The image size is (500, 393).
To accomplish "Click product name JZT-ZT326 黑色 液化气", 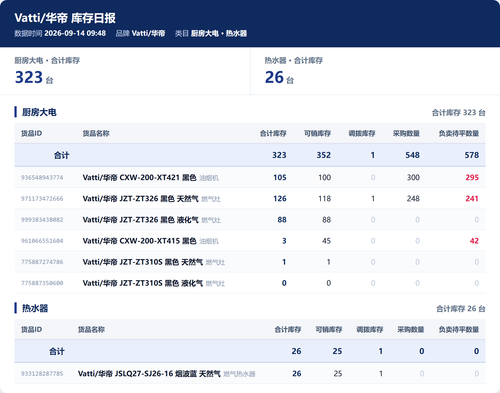I will click(140, 220).
